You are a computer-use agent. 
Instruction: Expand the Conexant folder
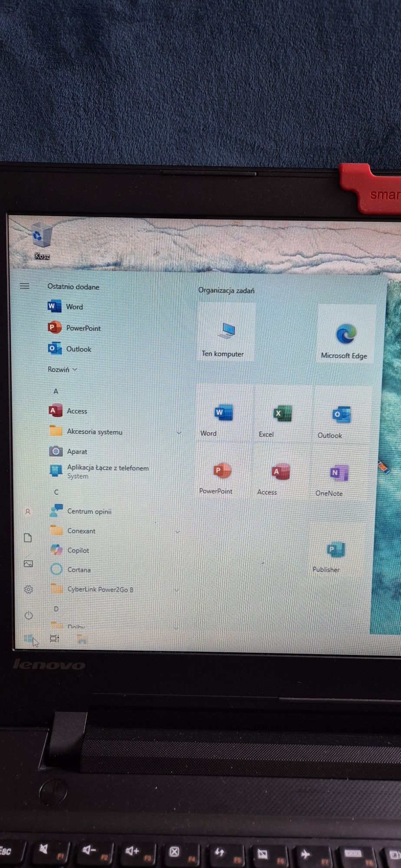(x=115, y=531)
